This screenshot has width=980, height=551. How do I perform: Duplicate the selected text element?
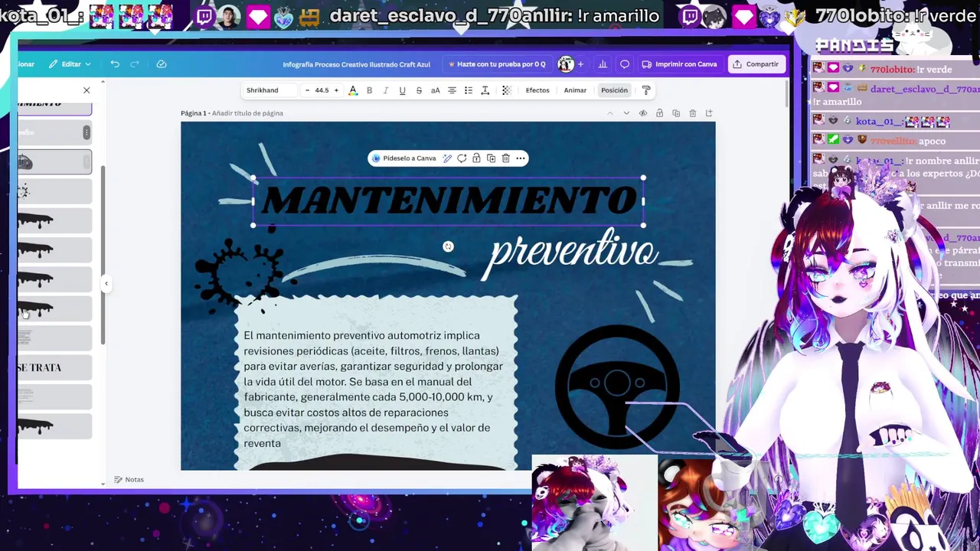(491, 158)
